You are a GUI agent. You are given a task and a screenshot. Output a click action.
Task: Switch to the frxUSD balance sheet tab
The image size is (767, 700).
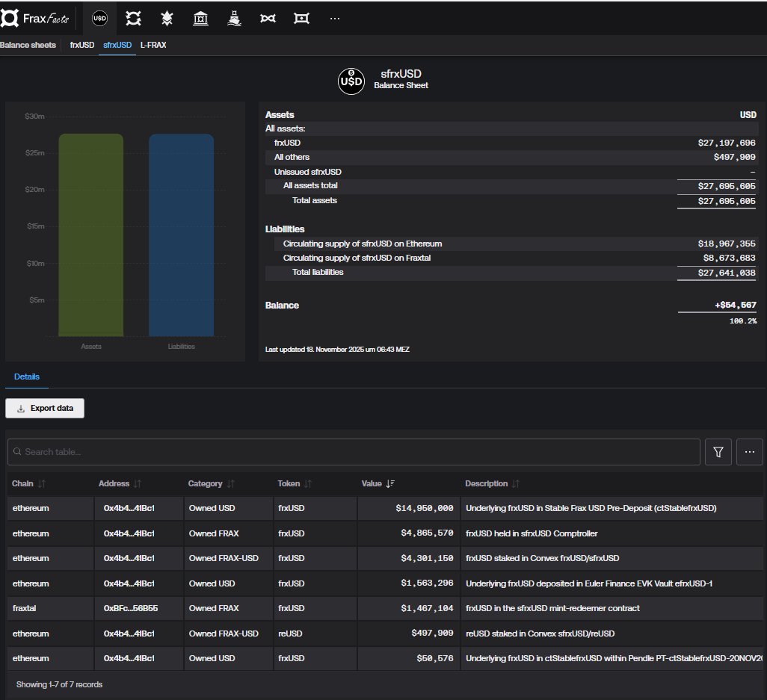(x=81, y=45)
